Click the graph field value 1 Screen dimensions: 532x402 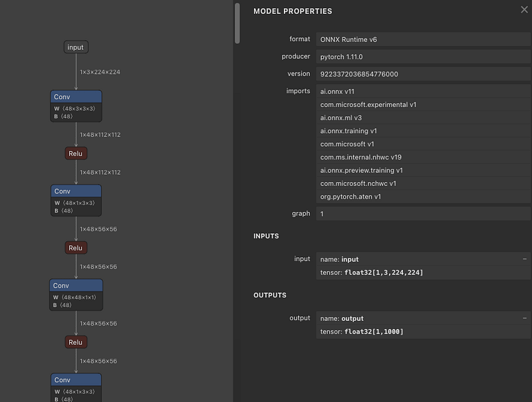[x=423, y=213]
